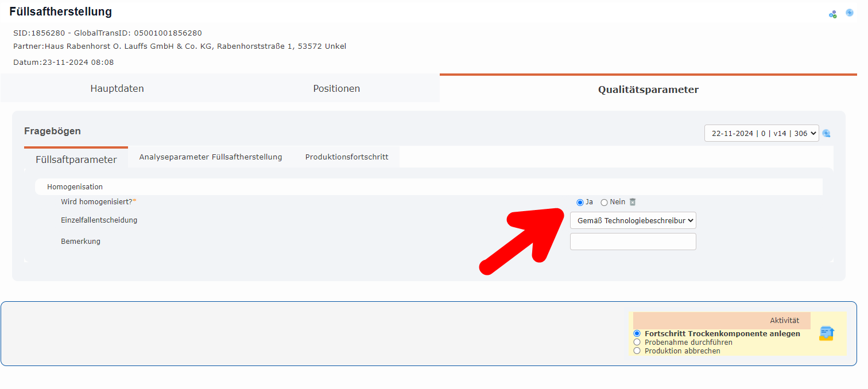
Task: Switch to the Hauptdaten tab
Action: tap(117, 88)
